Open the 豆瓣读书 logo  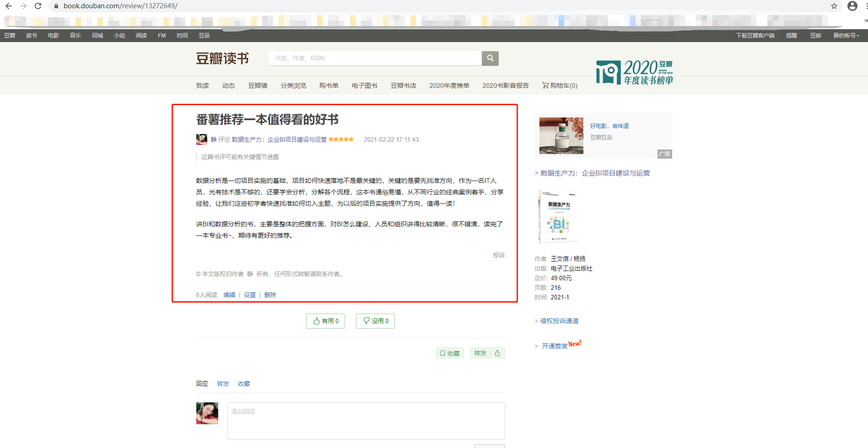point(222,59)
